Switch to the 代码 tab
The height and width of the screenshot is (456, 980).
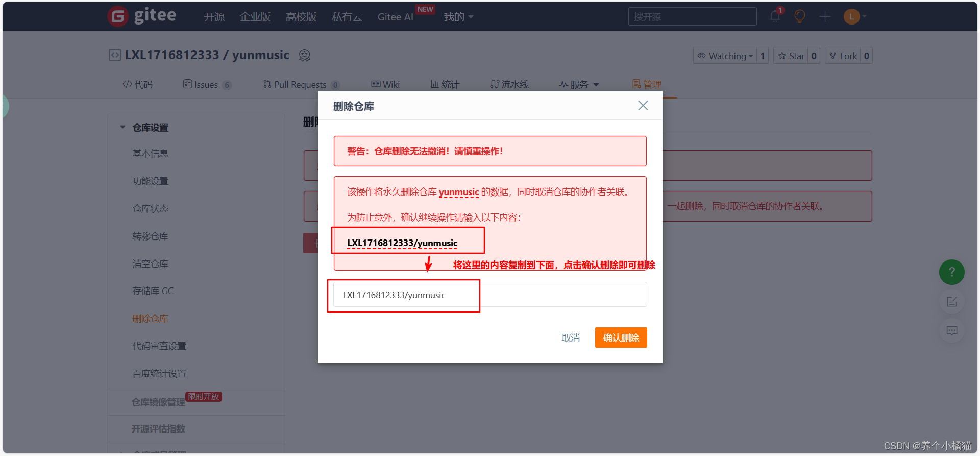point(137,84)
